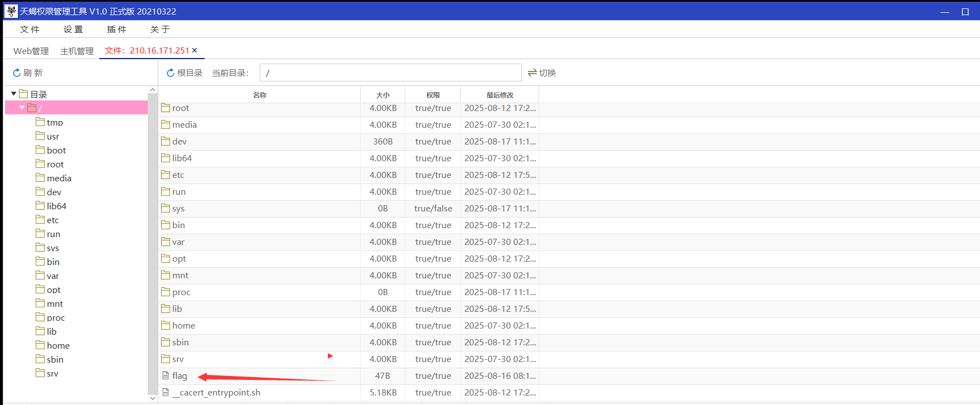Click dev folder icon in file list
The height and width of the screenshot is (405, 980).
(x=166, y=141)
